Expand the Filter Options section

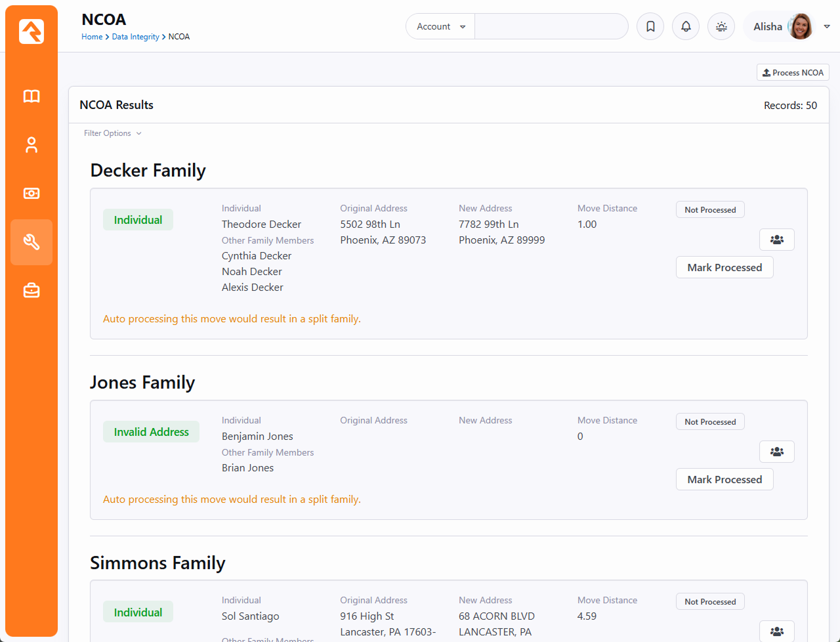(112, 133)
